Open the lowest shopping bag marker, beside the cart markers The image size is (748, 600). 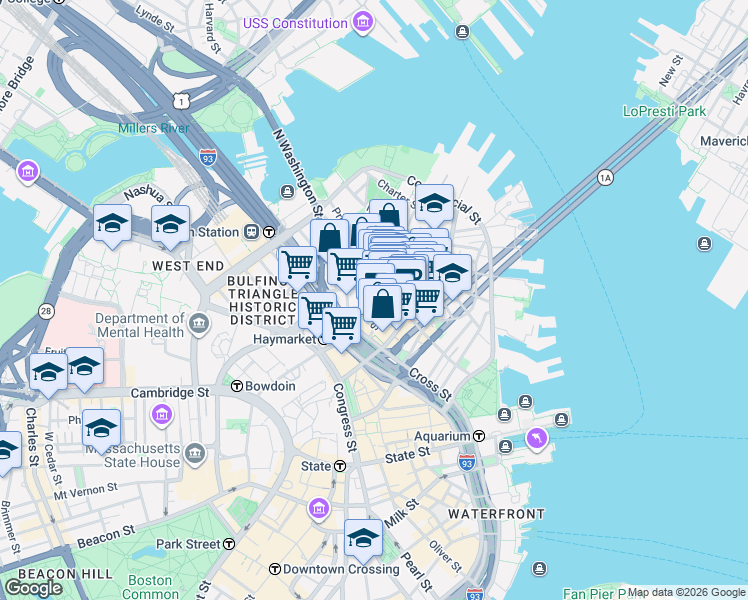click(382, 306)
